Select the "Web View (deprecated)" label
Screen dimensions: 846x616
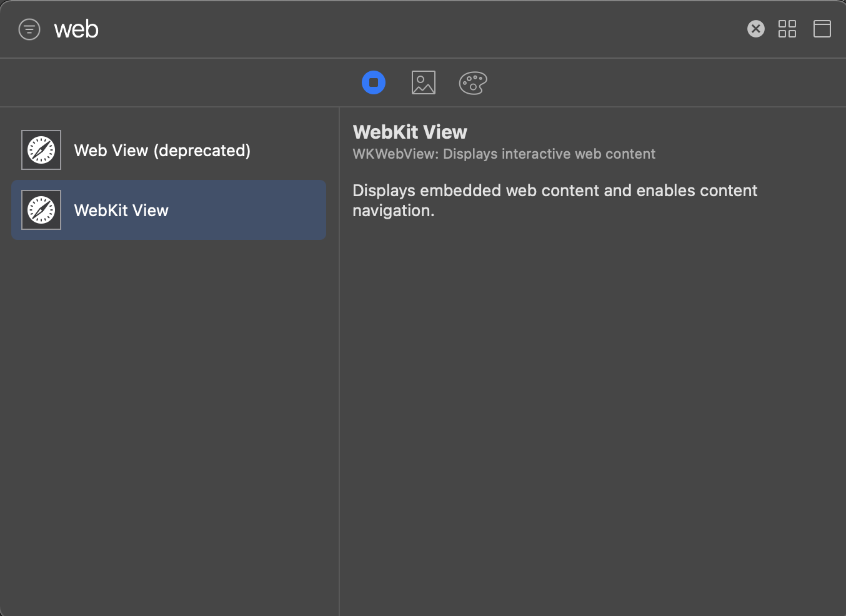click(x=162, y=151)
